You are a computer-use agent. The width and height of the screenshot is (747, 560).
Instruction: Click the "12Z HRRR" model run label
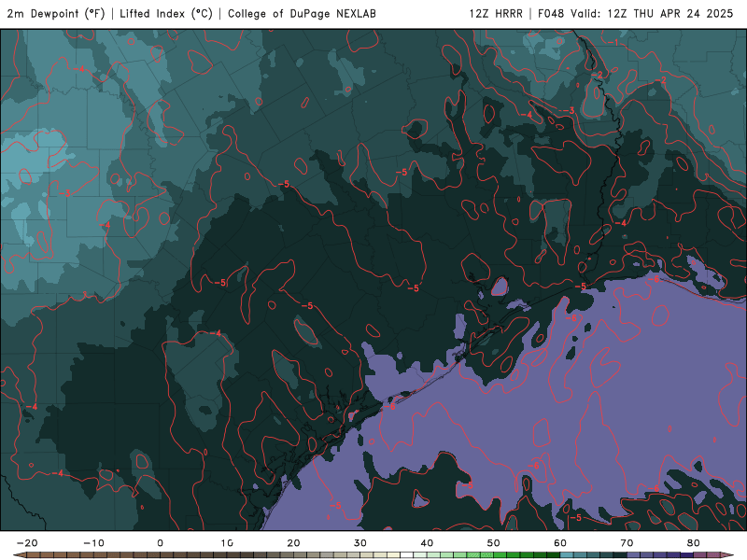coord(496,14)
